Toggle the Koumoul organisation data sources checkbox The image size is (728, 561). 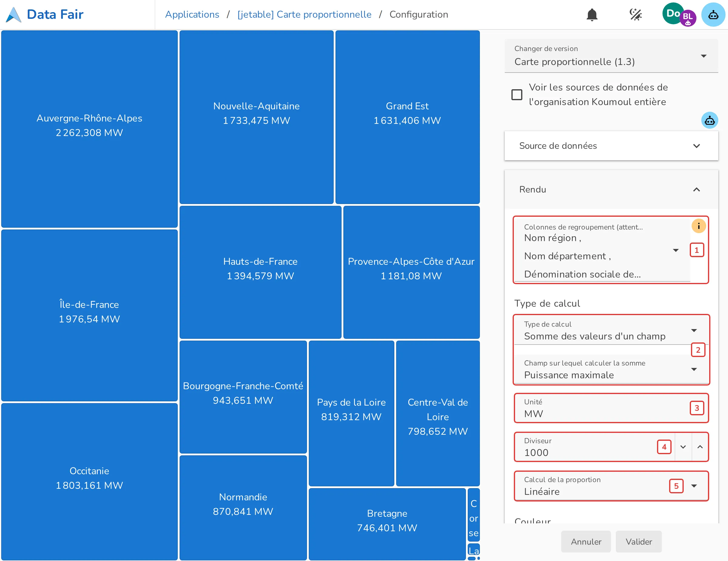tap(517, 95)
